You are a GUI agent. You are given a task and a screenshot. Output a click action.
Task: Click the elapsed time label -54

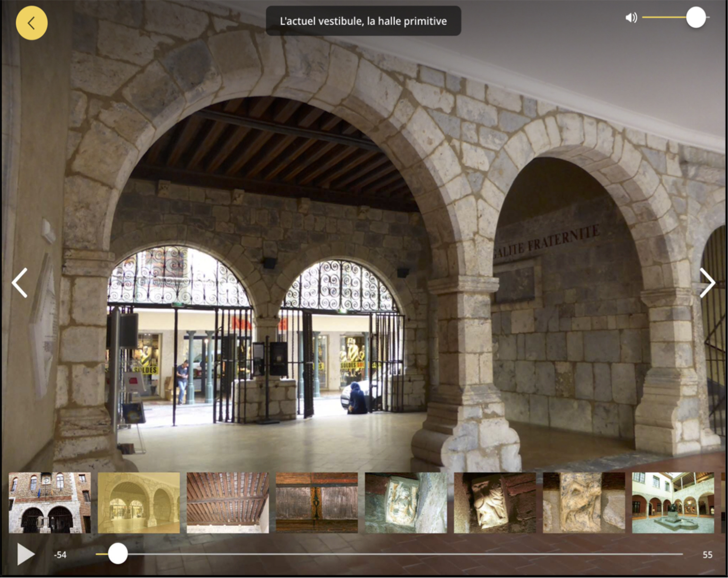(60, 555)
